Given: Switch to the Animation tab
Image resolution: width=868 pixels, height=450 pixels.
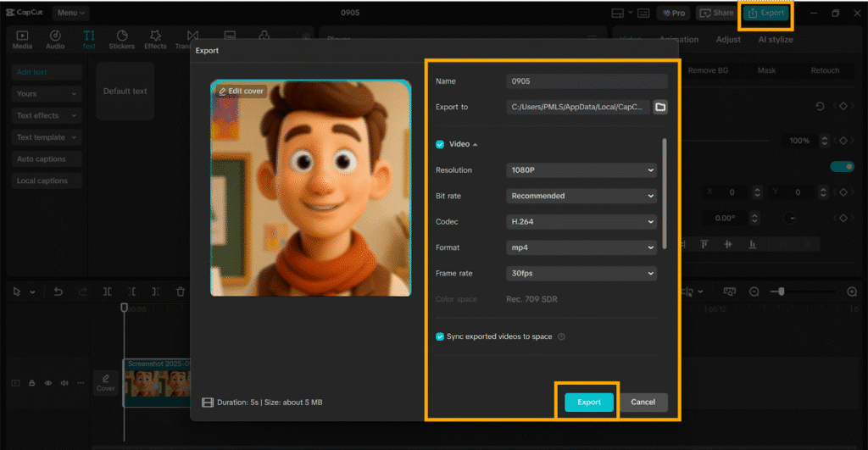Looking at the screenshot, I should point(679,39).
